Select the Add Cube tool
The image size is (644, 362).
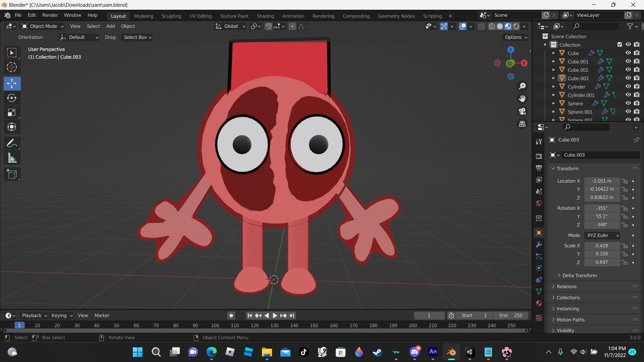[x=12, y=174]
